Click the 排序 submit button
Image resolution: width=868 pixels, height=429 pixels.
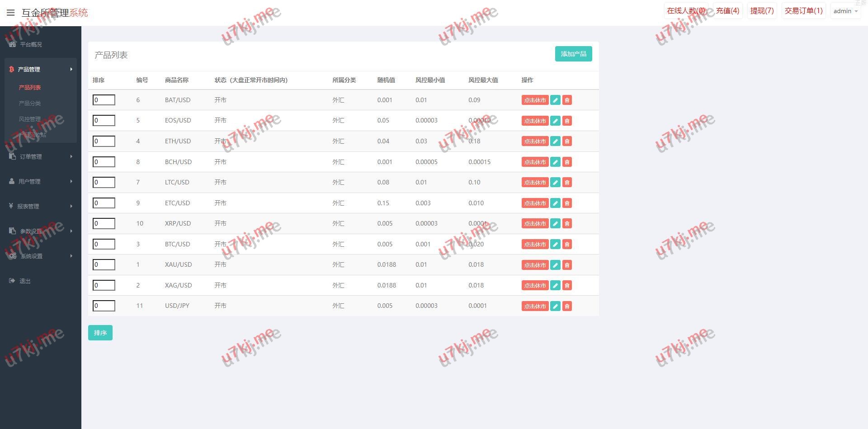click(x=100, y=333)
